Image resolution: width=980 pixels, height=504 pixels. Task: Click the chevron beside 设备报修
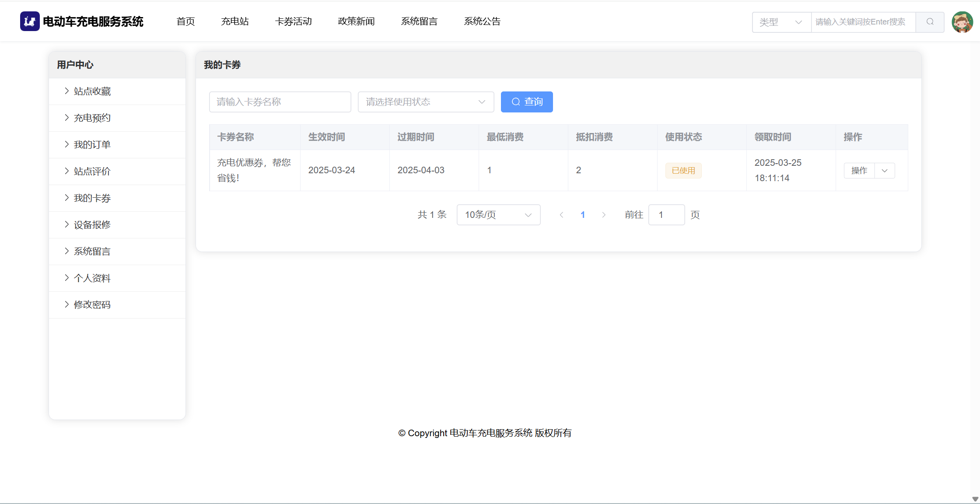(67, 224)
